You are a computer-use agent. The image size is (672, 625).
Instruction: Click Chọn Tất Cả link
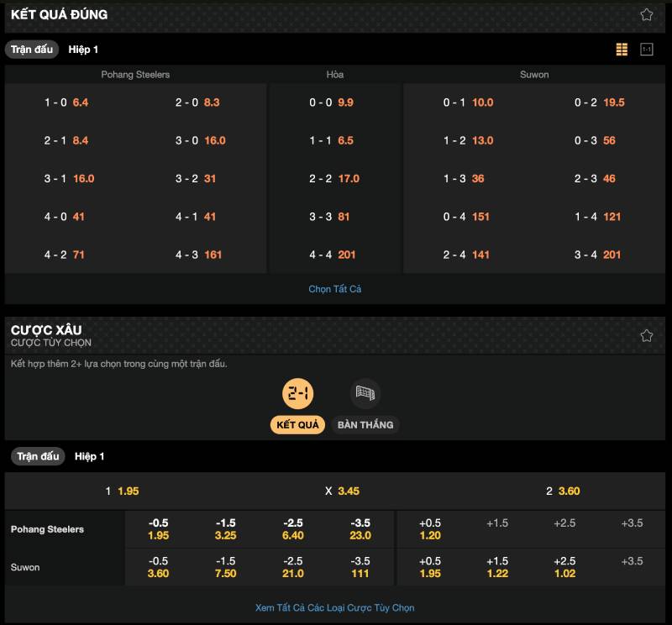click(334, 289)
